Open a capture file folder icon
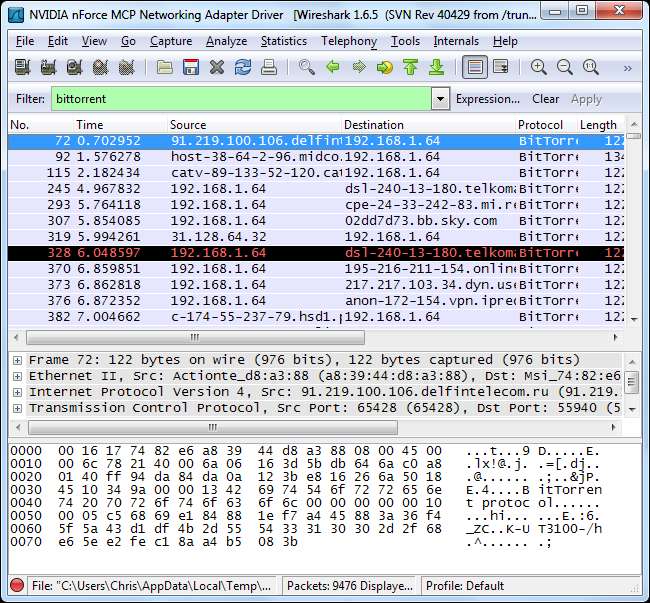The image size is (650, 603). [x=165, y=67]
